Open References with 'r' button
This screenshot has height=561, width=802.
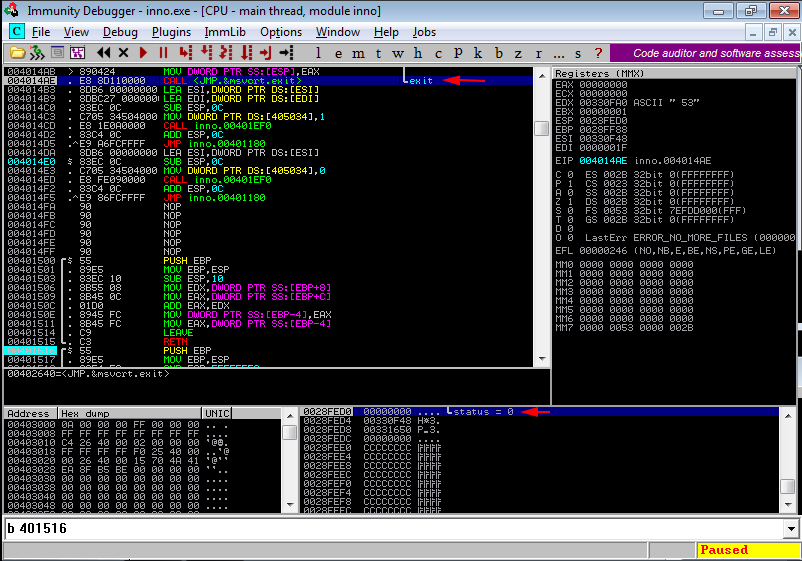point(539,53)
